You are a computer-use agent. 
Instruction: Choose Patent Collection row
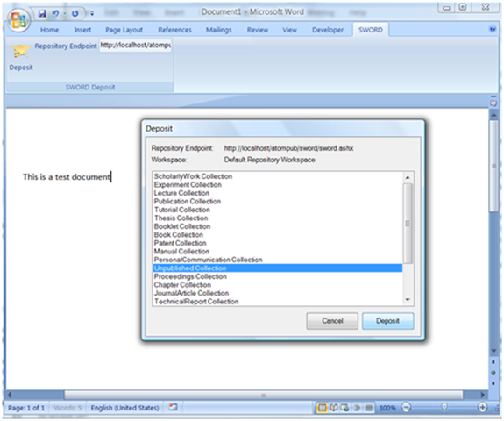pos(278,243)
